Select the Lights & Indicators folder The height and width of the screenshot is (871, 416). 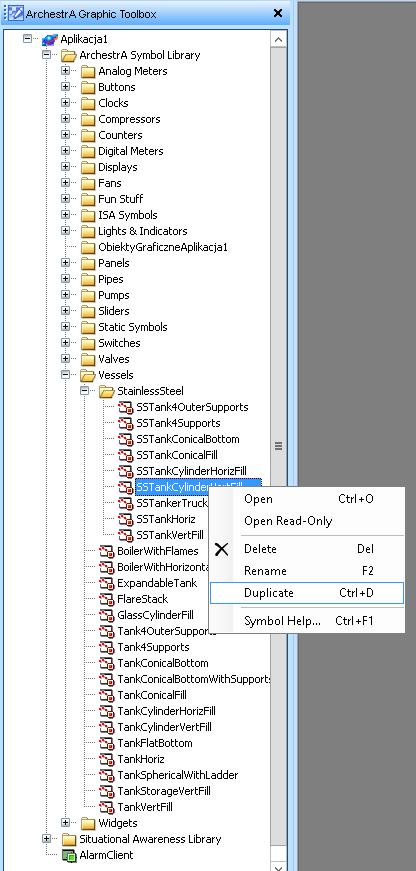143,231
